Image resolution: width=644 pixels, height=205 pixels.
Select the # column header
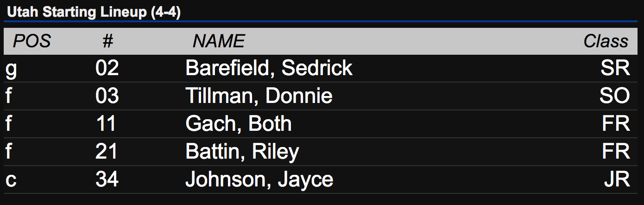pos(107,41)
